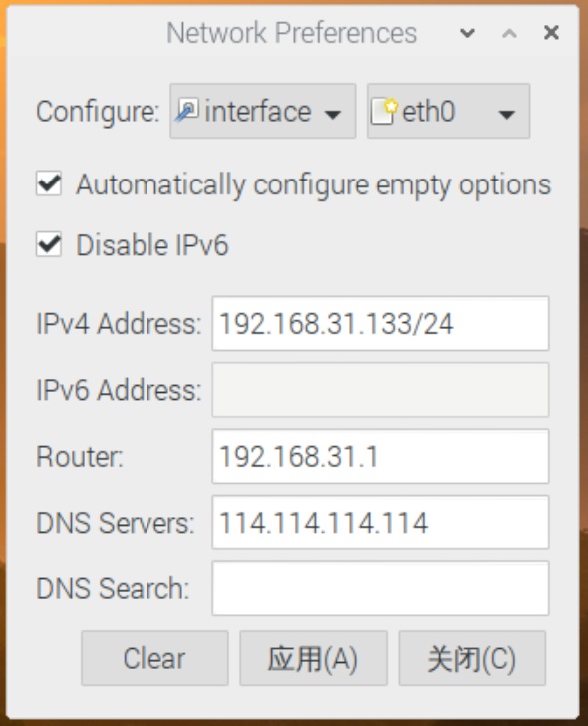
Task: Click the empty DNS Search field
Action: 381,588
